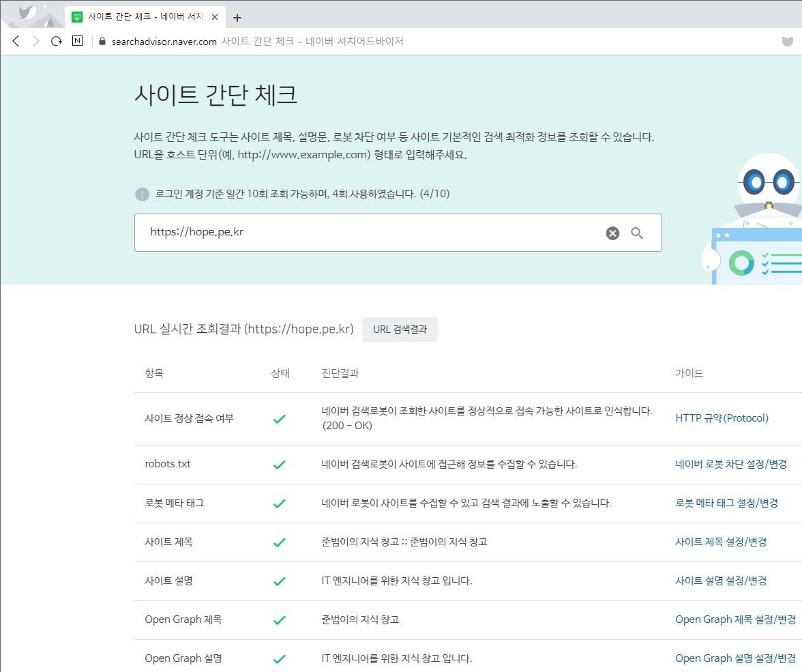
Task: Click the 네이버 검색로봇이 사이트에 접근해 result text
Action: pos(449,464)
